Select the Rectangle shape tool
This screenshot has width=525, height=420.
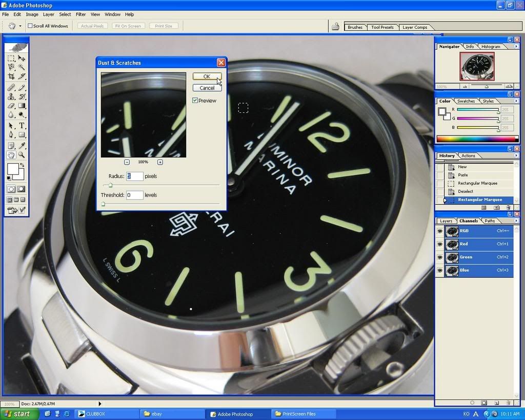tap(22, 135)
